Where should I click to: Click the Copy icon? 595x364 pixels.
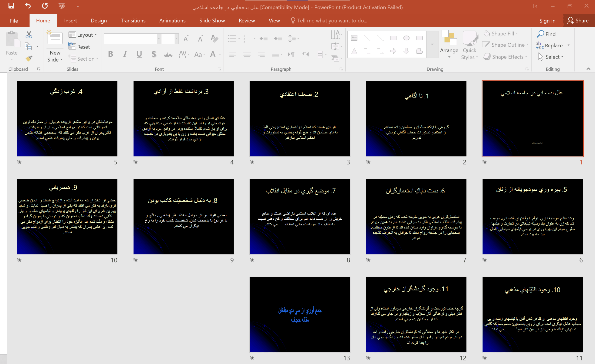point(29,46)
